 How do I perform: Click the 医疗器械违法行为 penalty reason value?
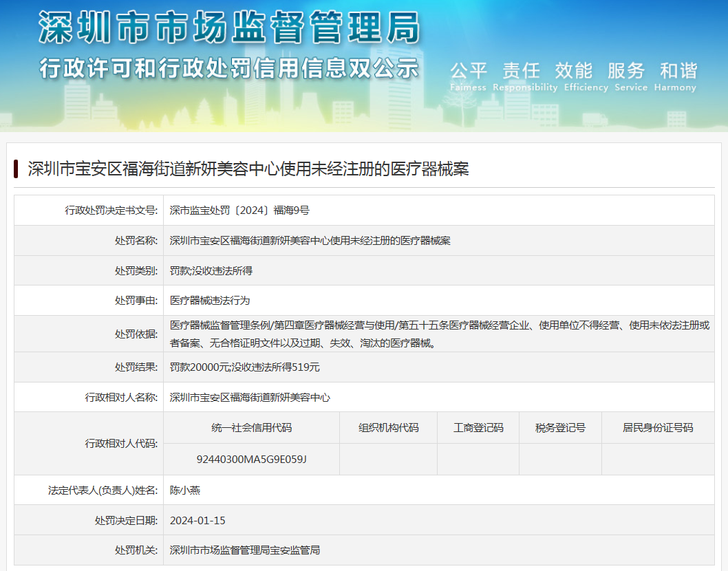pos(210,301)
